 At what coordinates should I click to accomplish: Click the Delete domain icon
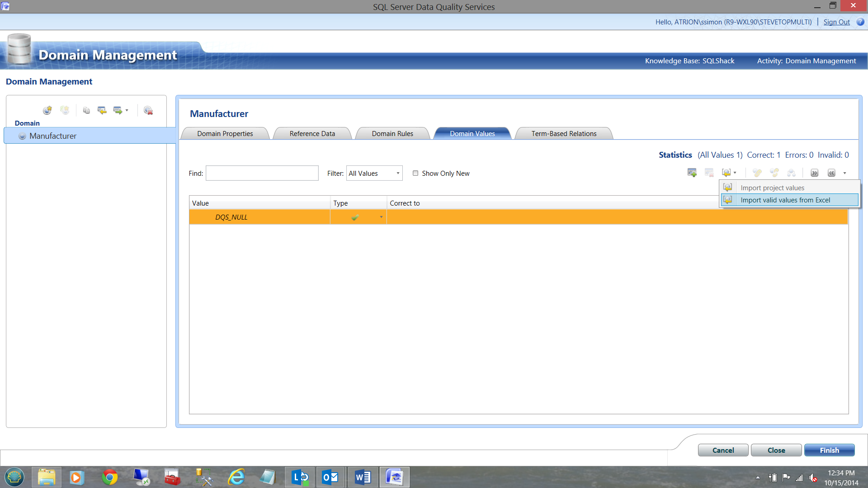point(148,110)
